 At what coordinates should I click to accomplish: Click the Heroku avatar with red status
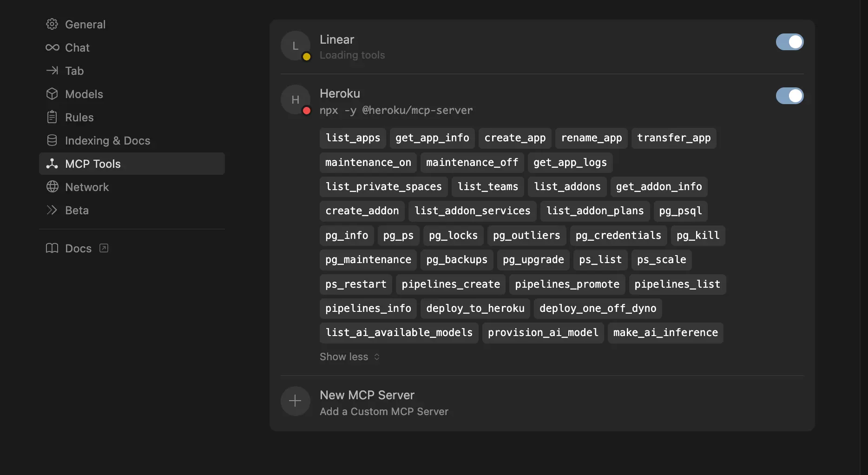295,99
